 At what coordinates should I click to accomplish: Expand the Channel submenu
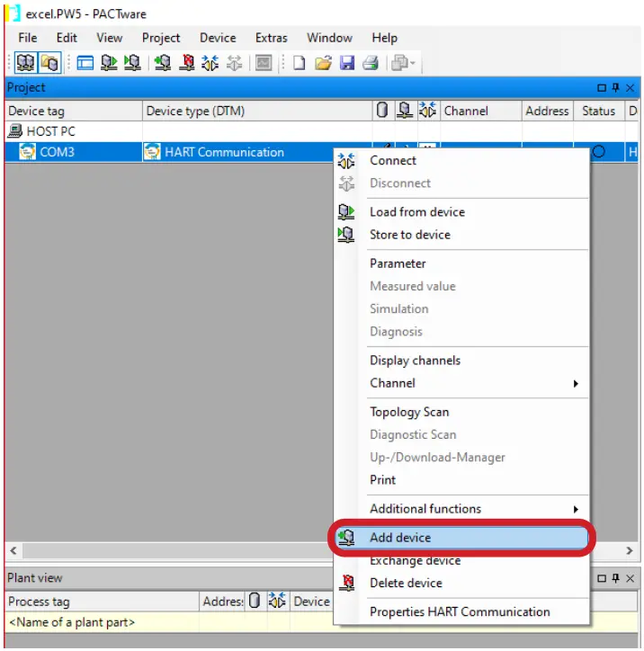pos(461,383)
